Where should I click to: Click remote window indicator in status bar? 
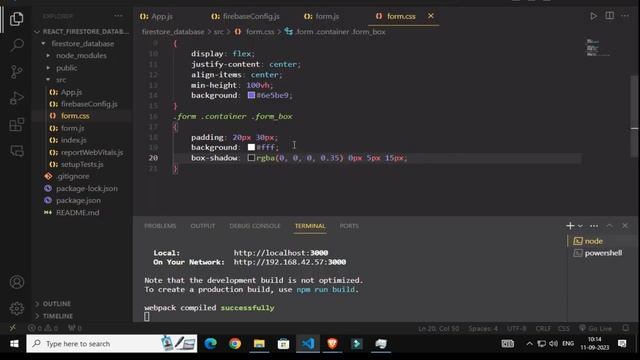[13, 328]
